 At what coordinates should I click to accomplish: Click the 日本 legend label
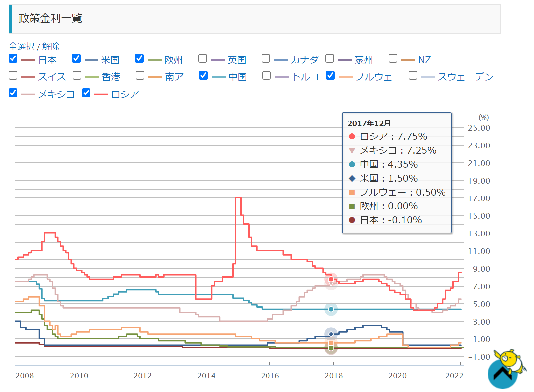point(48,60)
